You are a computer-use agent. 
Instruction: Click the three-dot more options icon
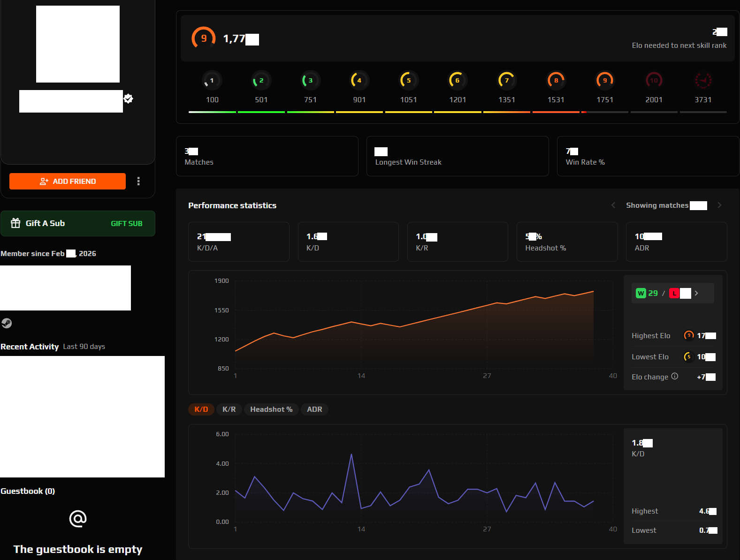click(x=138, y=181)
